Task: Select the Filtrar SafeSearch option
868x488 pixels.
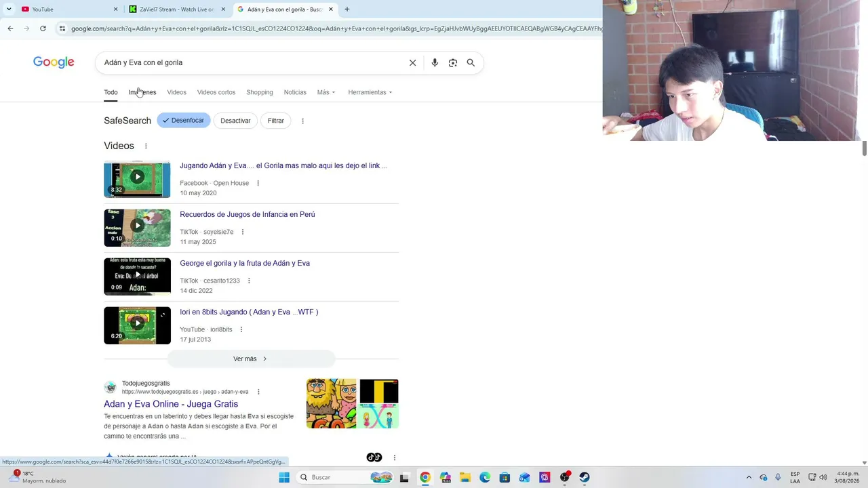Action: (x=275, y=121)
